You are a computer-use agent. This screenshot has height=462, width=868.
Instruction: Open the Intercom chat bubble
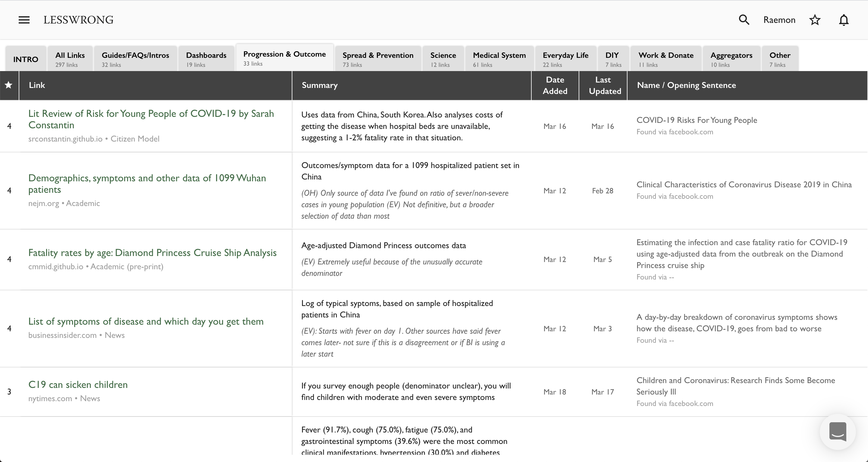[838, 432]
